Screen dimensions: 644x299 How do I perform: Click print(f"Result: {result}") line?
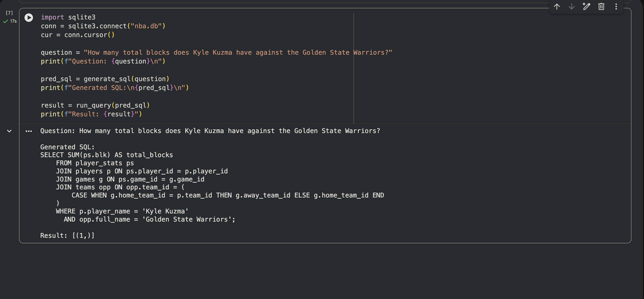pyautogui.click(x=91, y=114)
